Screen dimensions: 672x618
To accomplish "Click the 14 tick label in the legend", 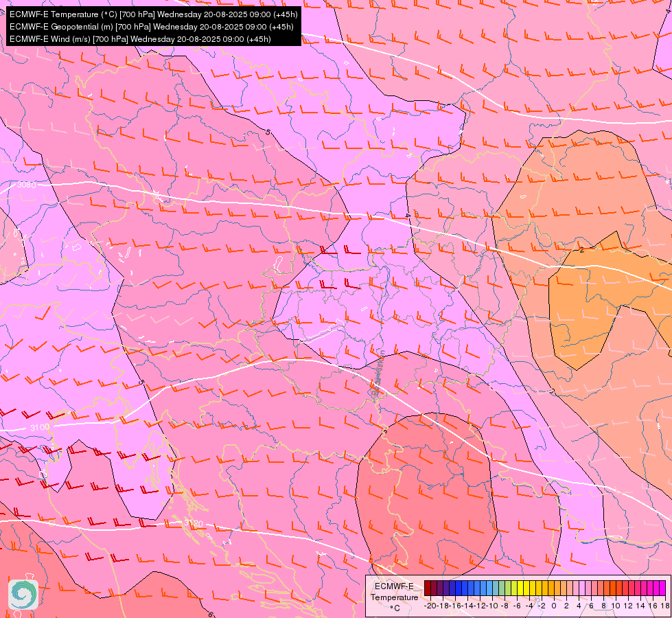I will [640, 606].
